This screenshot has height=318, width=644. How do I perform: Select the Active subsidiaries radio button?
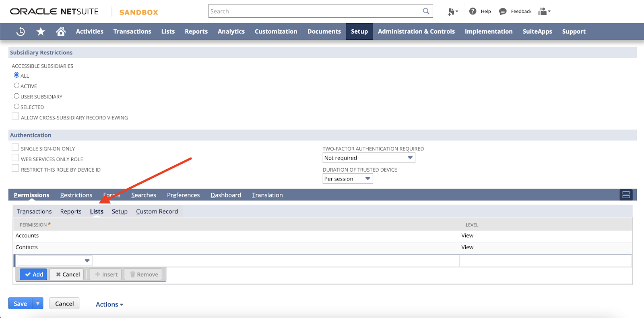point(17,86)
